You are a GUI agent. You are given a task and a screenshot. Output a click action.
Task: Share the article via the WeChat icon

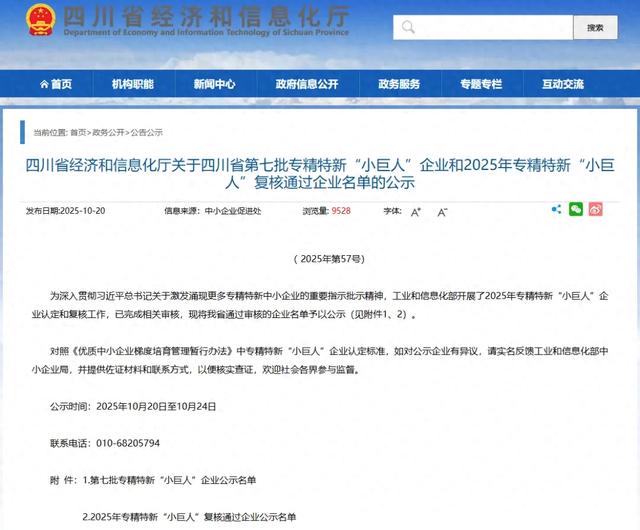pyautogui.click(x=576, y=209)
